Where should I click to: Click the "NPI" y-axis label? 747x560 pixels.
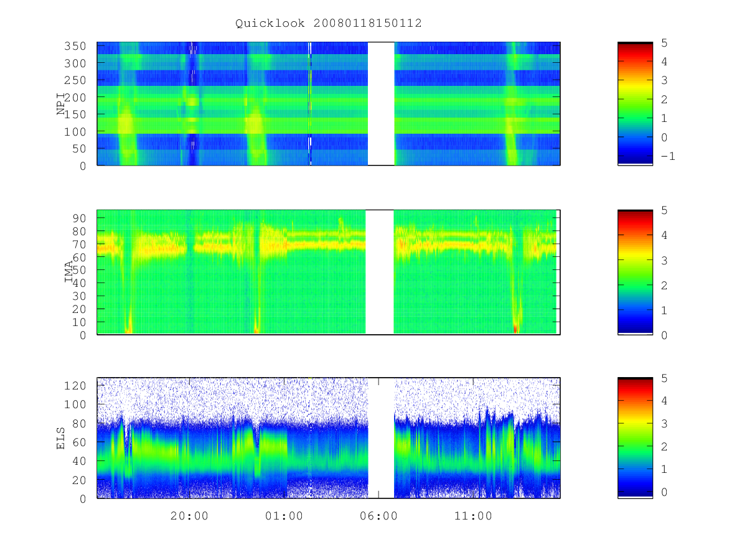pos(61,104)
